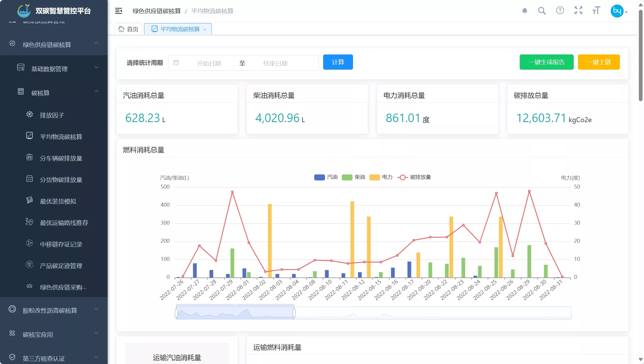Click the 628.23 gasoline total value
Viewport: 644px width, 364px height.
[143, 118]
